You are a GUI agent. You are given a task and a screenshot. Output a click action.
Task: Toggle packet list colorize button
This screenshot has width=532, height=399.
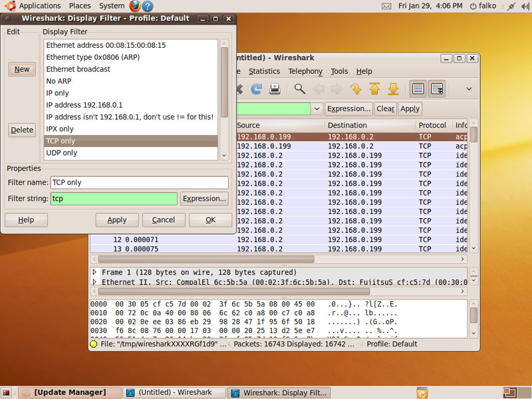[418, 88]
